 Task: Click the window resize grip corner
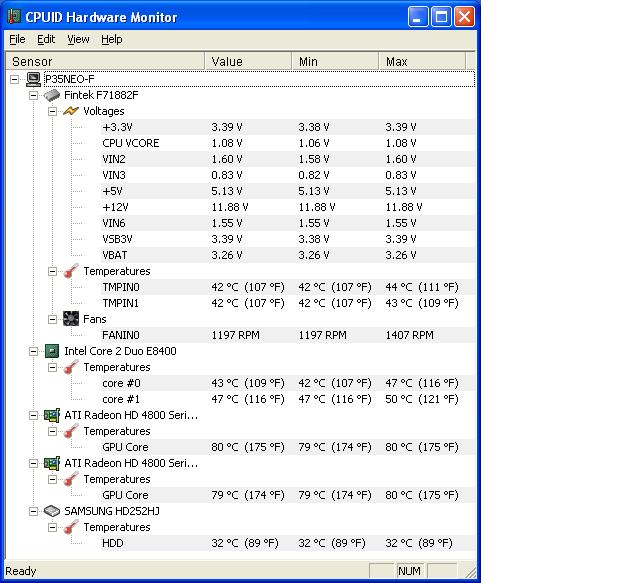[470, 572]
